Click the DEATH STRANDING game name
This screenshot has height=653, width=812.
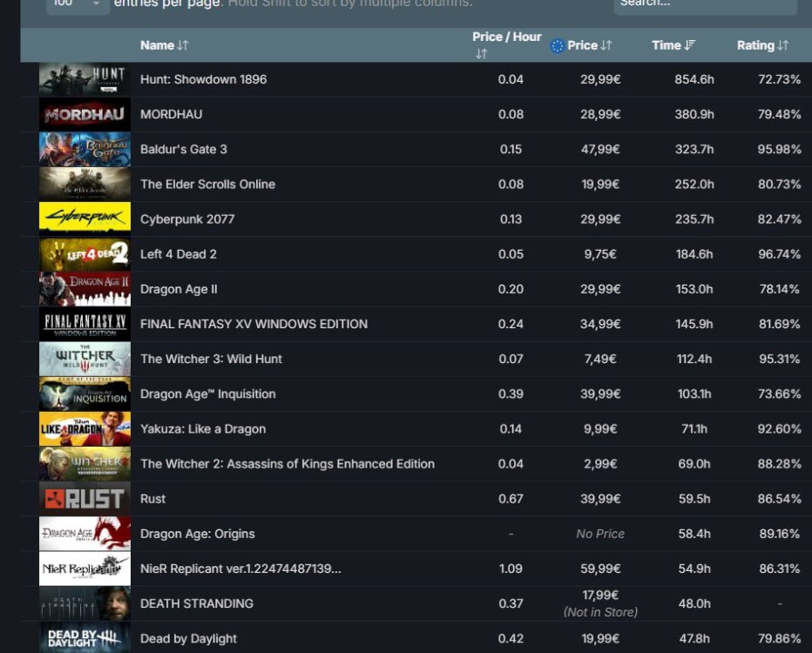(x=197, y=603)
